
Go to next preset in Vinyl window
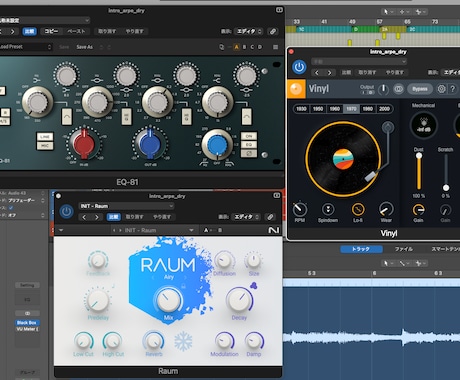click(x=329, y=72)
